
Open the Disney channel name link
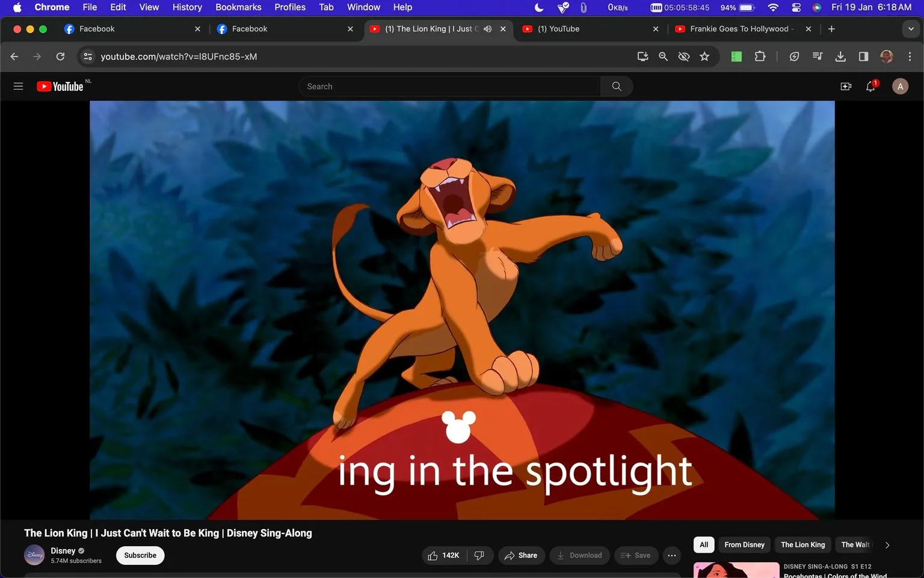(x=63, y=550)
